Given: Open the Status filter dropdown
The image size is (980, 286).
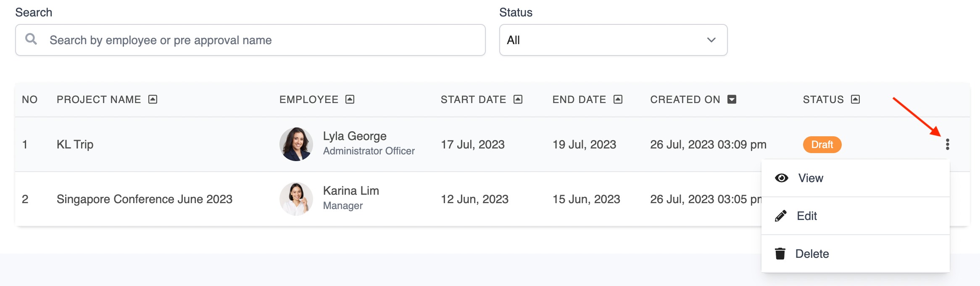Looking at the screenshot, I should (613, 40).
